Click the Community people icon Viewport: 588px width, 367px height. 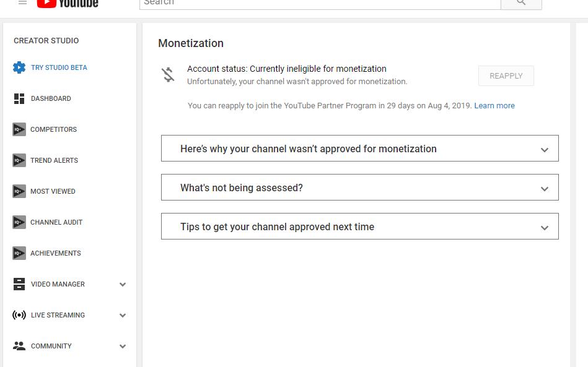[x=19, y=346]
